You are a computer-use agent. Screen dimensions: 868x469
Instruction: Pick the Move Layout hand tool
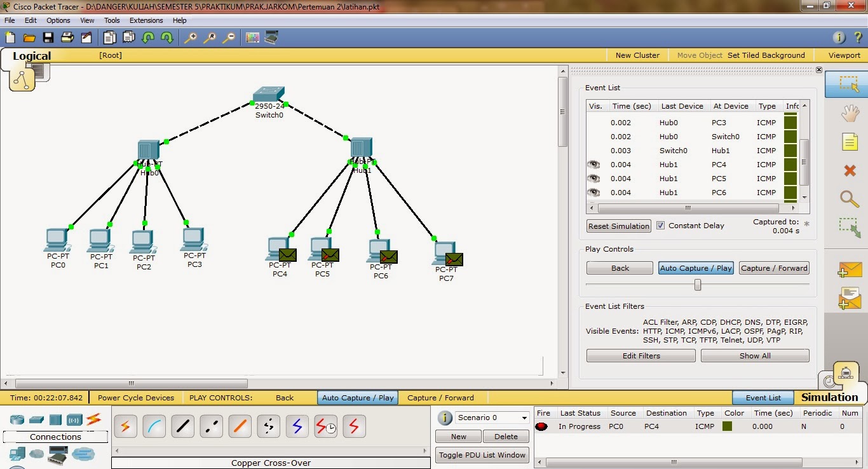(850, 114)
